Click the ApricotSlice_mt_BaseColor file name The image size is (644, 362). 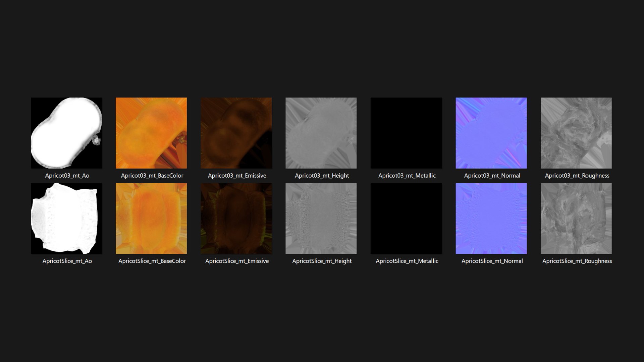[x=152, y=261]
